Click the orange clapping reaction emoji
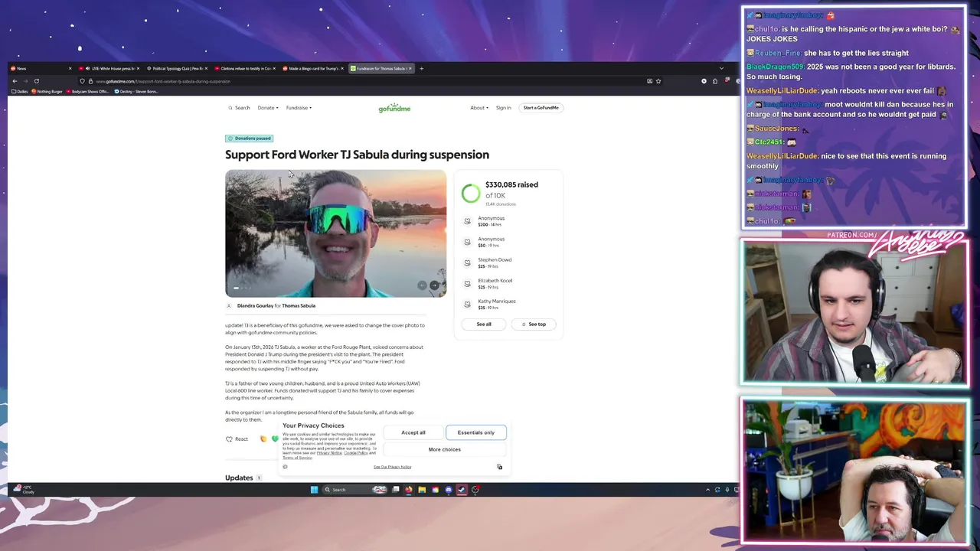This screenshot has width=980, height=551. coord(263,439)
